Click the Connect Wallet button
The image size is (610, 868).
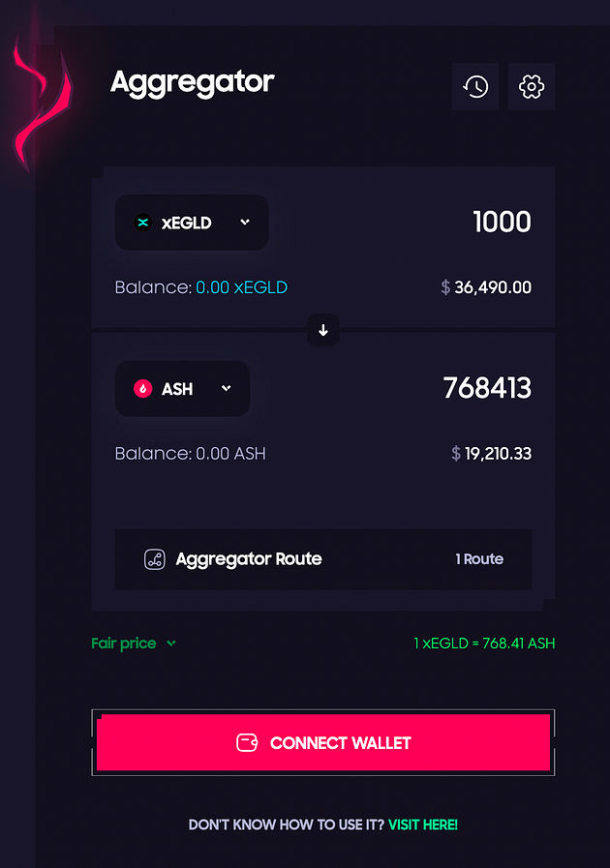click(x=323, y=743)
